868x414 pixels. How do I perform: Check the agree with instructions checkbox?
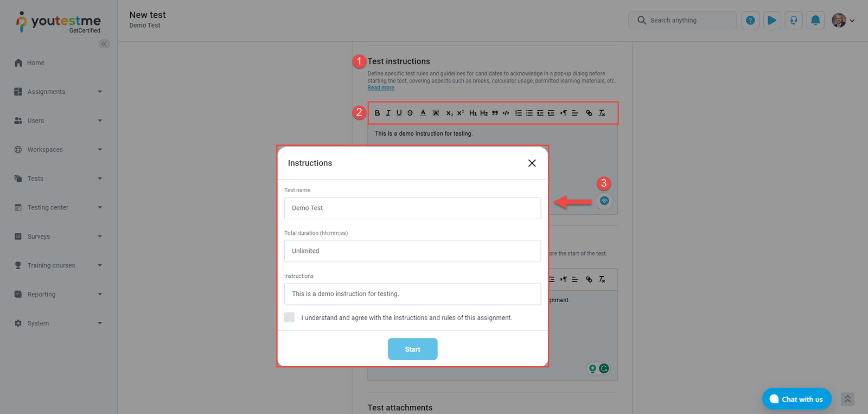290,317
